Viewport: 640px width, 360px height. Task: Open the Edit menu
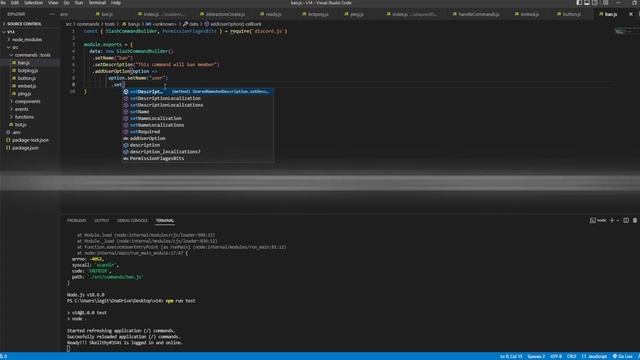15,3
